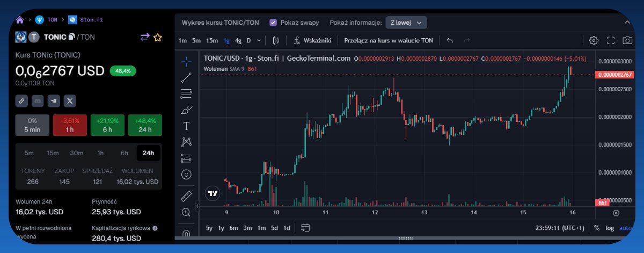Switch stats to 30m tab
This screenshot has width=644, height=253.
(77, 153)
